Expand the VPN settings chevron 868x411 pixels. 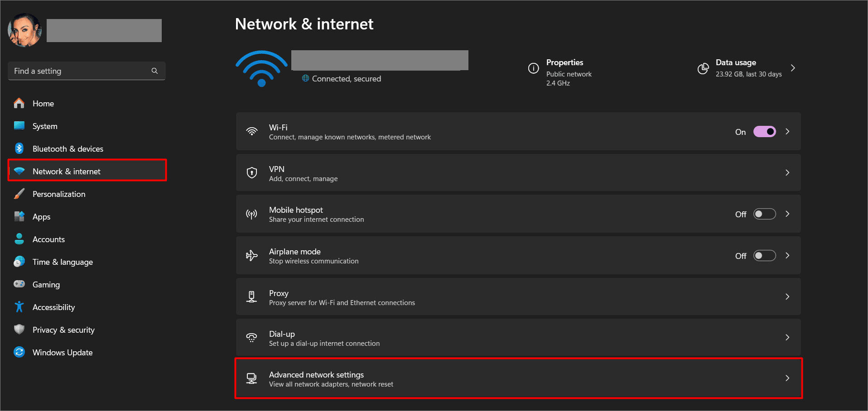point(787,172)
